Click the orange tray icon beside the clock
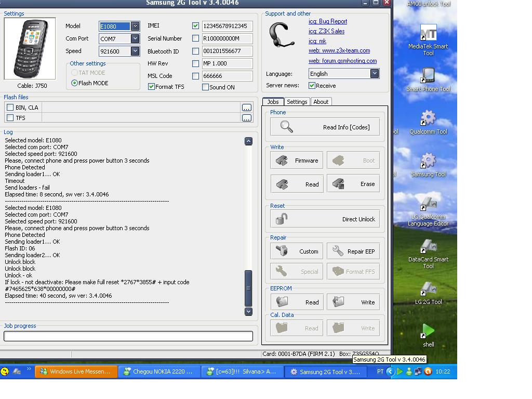The width and height of the screenshot is (532, 399). point(428,371)
